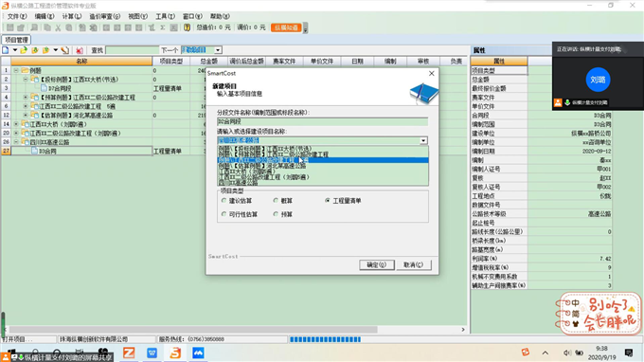
Task: Click the scissors cut icon
Action: click(x=58, y=27)
